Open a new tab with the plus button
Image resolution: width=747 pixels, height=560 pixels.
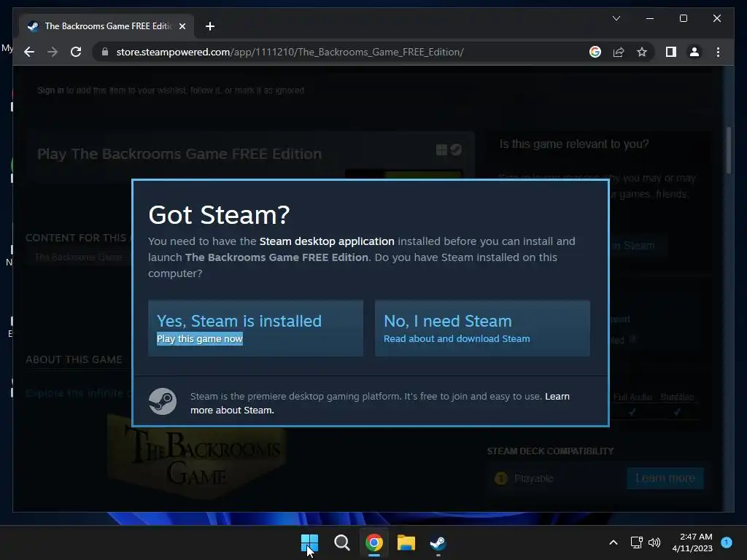(x=209, y=26)
